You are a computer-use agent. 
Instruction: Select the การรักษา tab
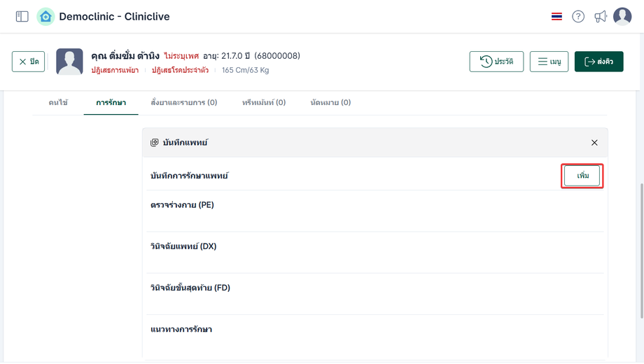point(111,102)
